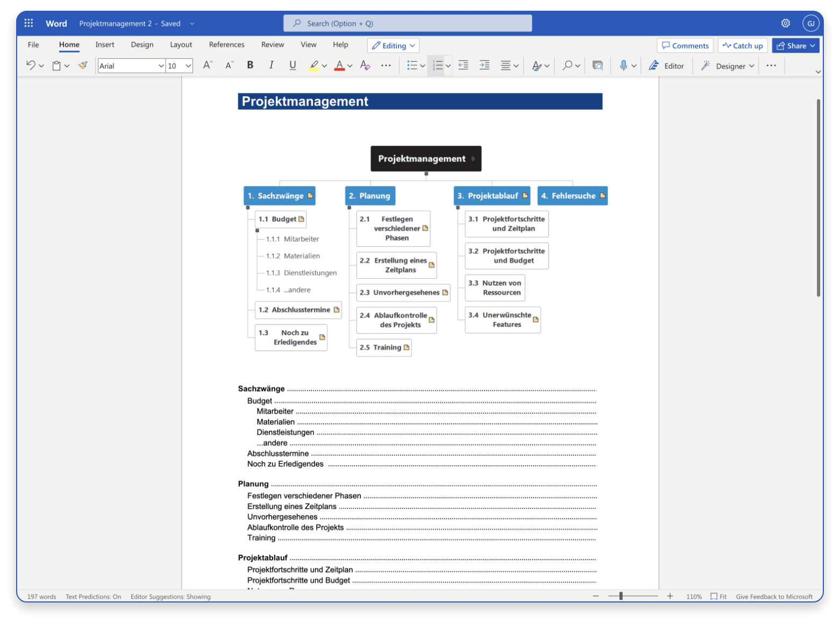Switch to the View tab
The height and width of the screenshot is (624, 840).
[x=309, y=45]
